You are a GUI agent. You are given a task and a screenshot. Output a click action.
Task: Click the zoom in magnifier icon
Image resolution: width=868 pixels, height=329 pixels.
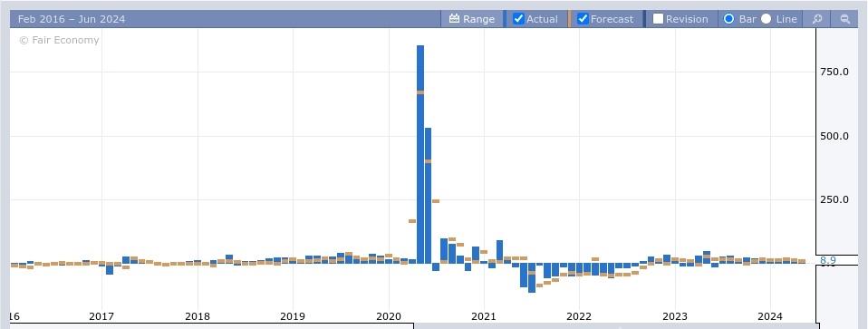816,19
